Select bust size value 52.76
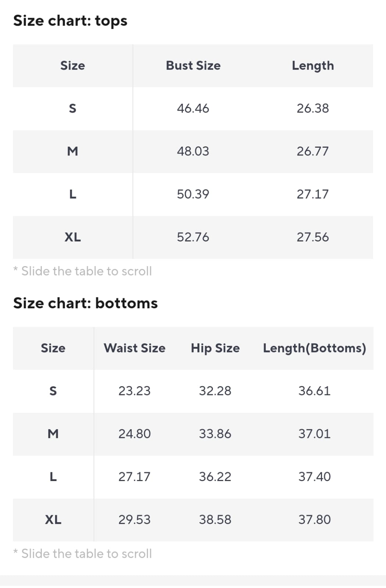The image size is (386, 588). click(x=193, y=237)
